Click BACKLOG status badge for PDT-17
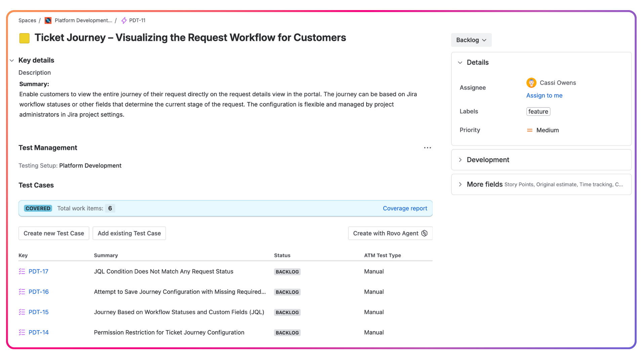Viewport: 644px width, 358px height. click(287, 272)
